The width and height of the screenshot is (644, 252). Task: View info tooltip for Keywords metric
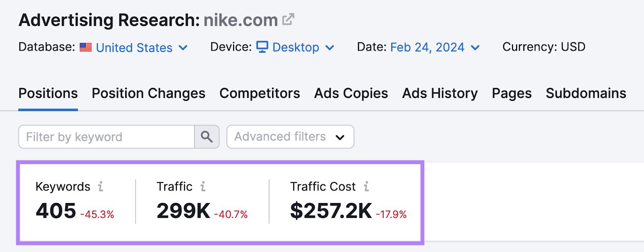(101, 186)
